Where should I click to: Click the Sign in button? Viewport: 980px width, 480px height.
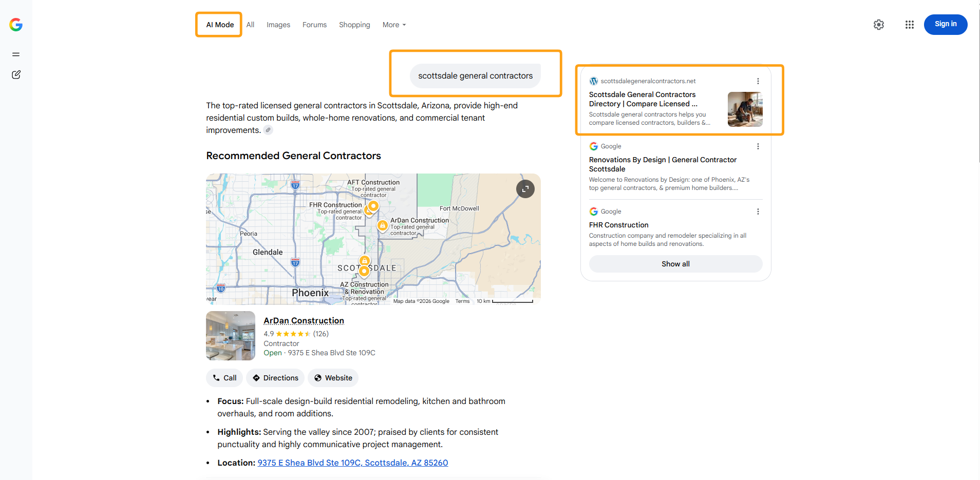[946, 24]
